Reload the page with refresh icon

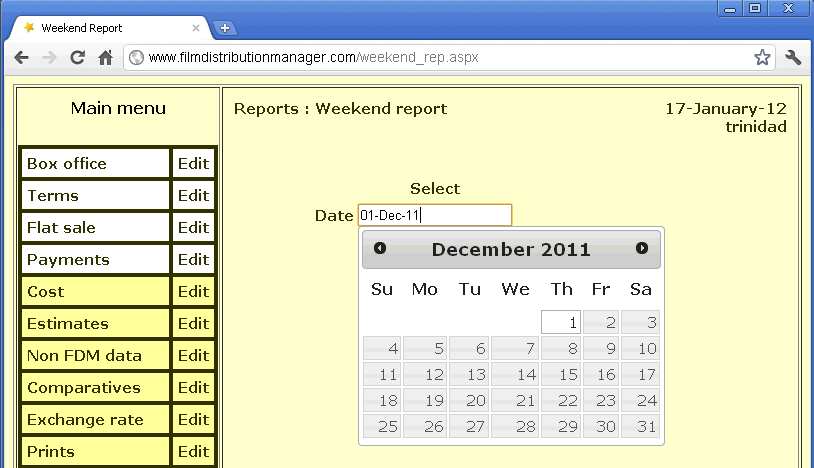pyautogui.click(x=77, y=58)
